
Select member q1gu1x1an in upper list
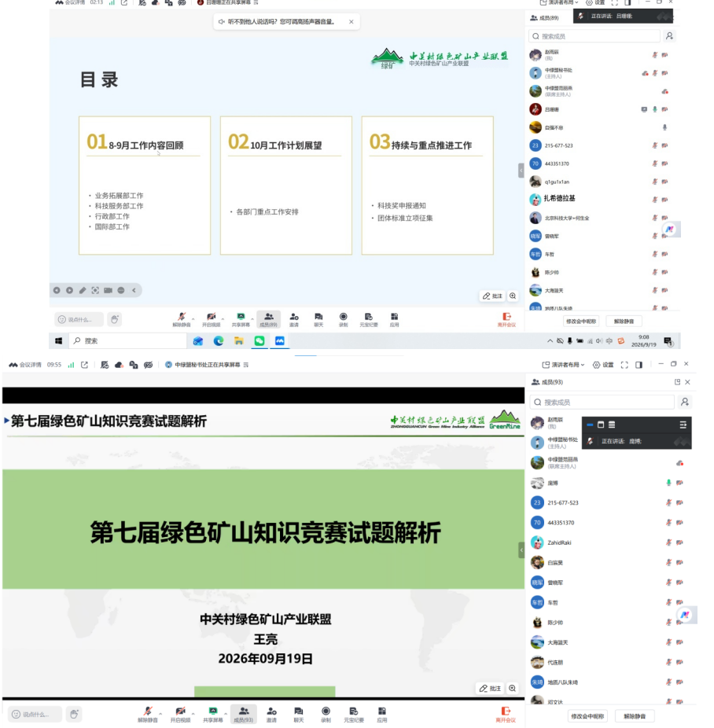point(603,182)
